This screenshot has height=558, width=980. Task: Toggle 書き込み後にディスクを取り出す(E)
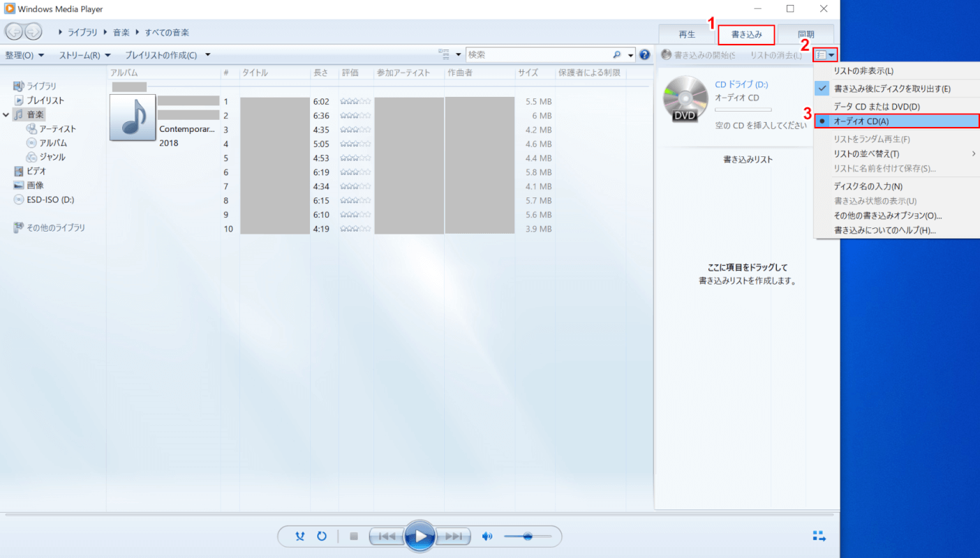pyautogui.click(x=897, y=89)
